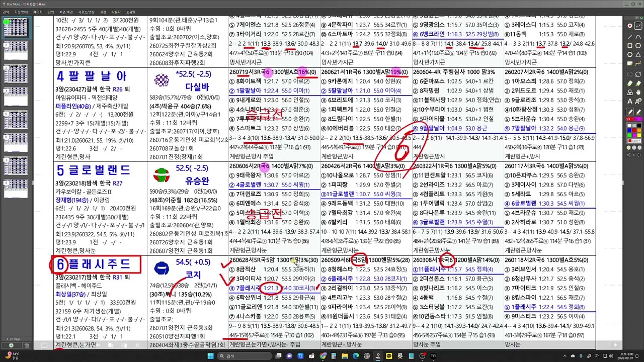Choose the text A tool
Viewport: 644px width, 362px height.
pos(629,101)
